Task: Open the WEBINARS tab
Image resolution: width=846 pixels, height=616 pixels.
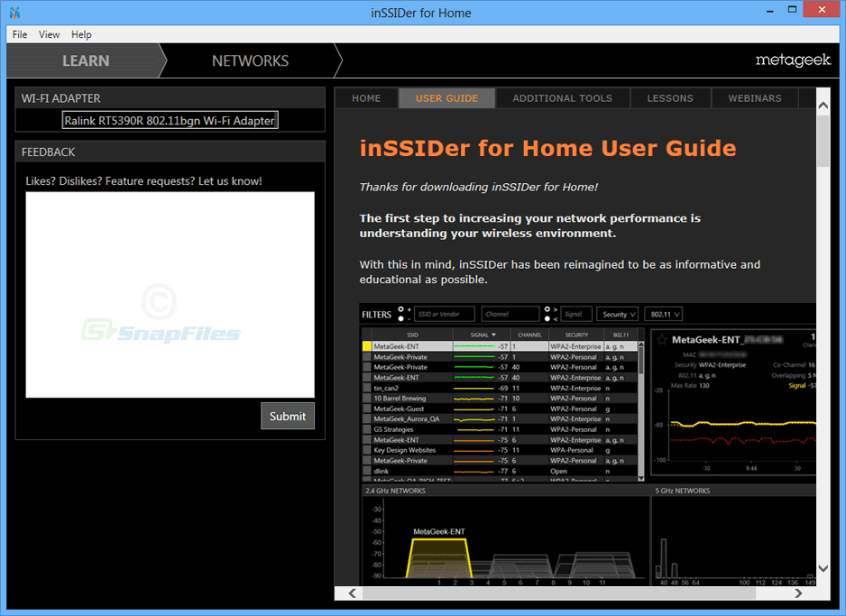Action: pyautogui.click(x=755, y=98)
